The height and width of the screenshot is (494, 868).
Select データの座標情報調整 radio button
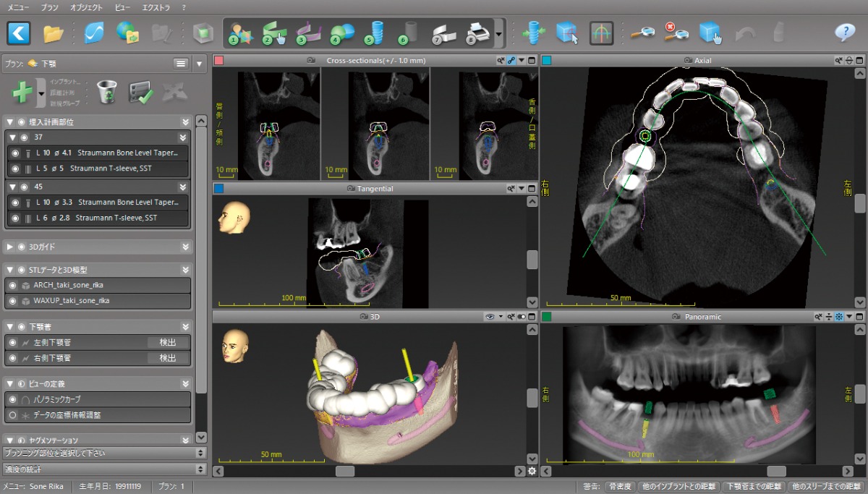[14, 415]
